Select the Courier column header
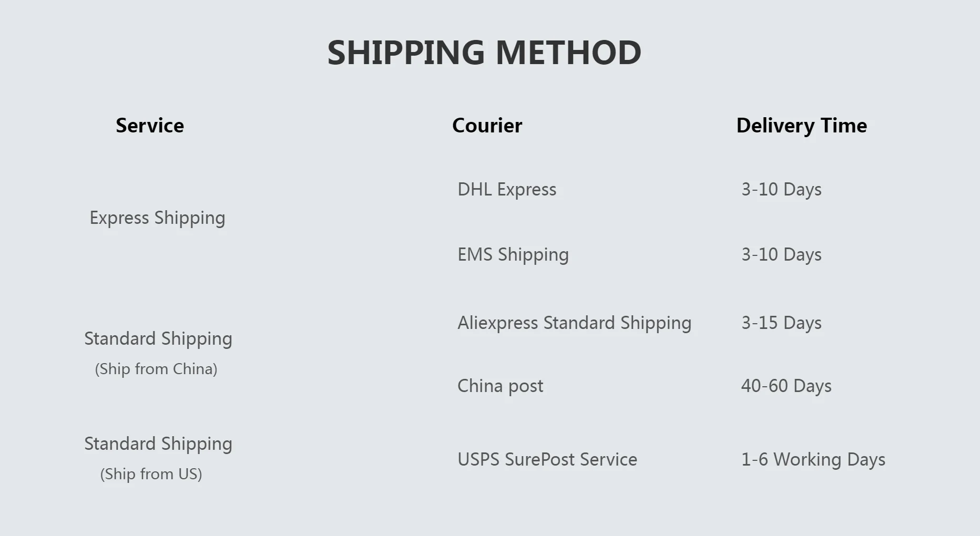980x536 pixels. click(487, 126)
